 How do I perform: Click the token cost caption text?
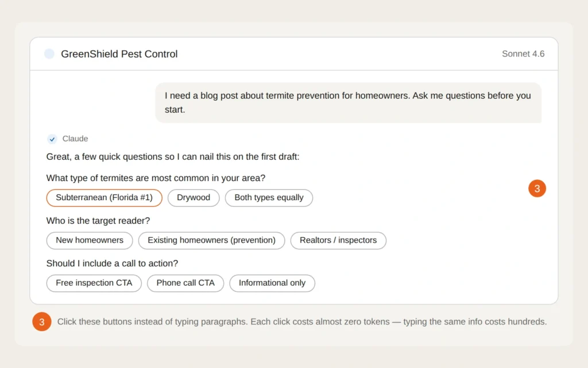[x=301, y=321]
